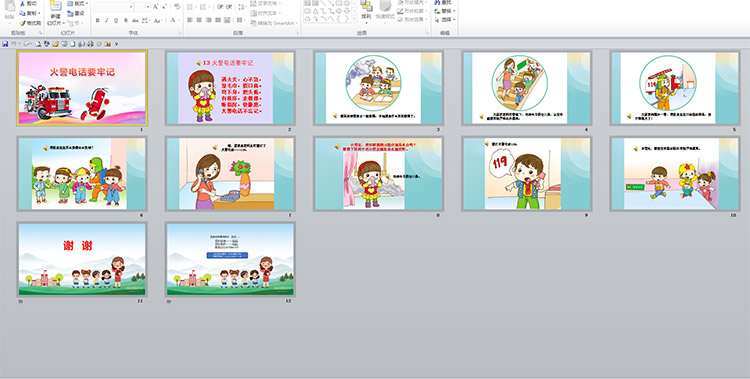Click the Replace (替换) button

[445, 11]
